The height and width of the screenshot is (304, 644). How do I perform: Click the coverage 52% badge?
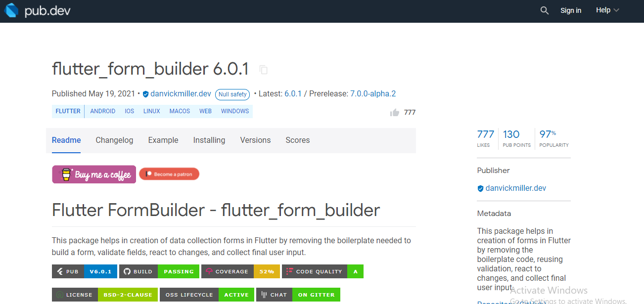(x=241, y=271)
